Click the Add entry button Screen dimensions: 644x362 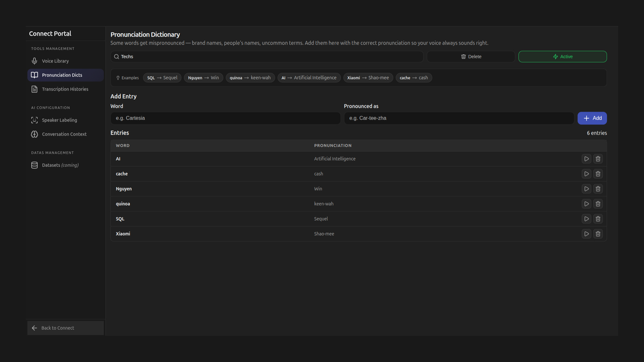point(592,118)
